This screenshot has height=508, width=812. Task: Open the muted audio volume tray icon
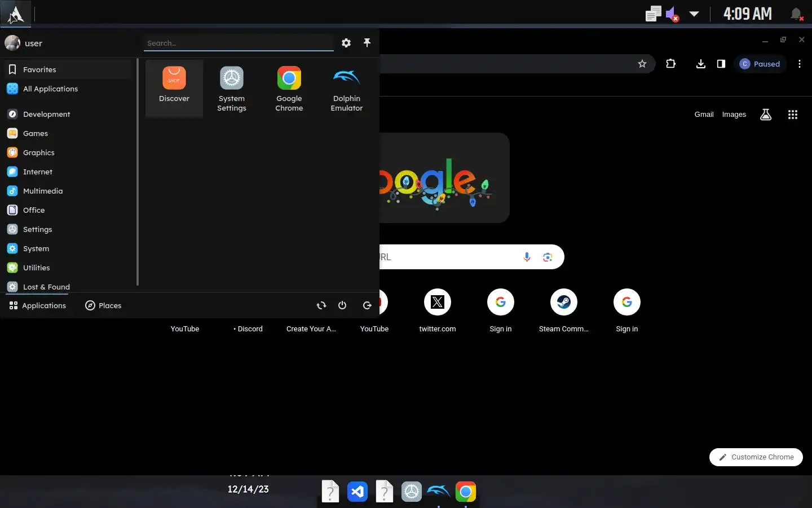click(672, 14)
